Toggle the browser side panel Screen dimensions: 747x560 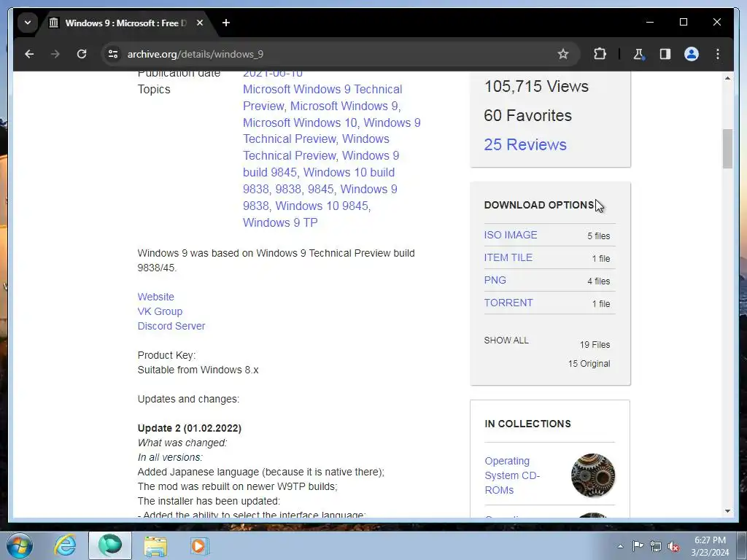click(665, 54)
